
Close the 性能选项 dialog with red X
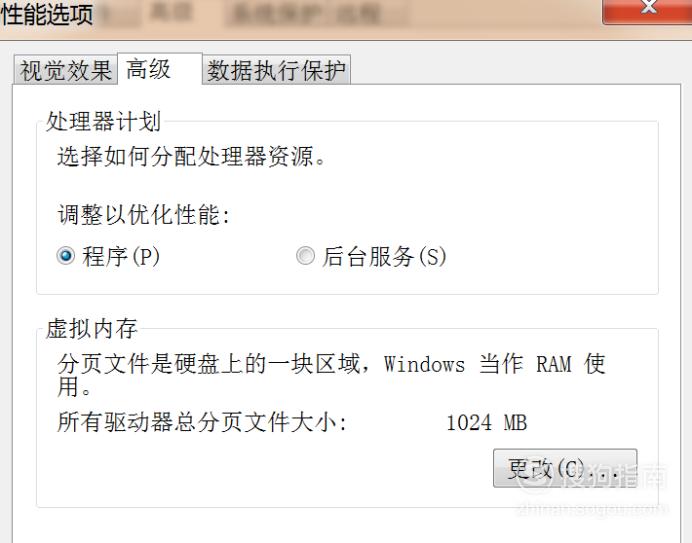click(x=647, y=10)
